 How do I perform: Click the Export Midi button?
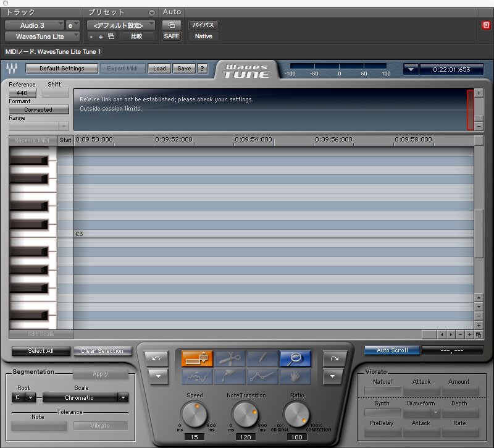point(122,69)
